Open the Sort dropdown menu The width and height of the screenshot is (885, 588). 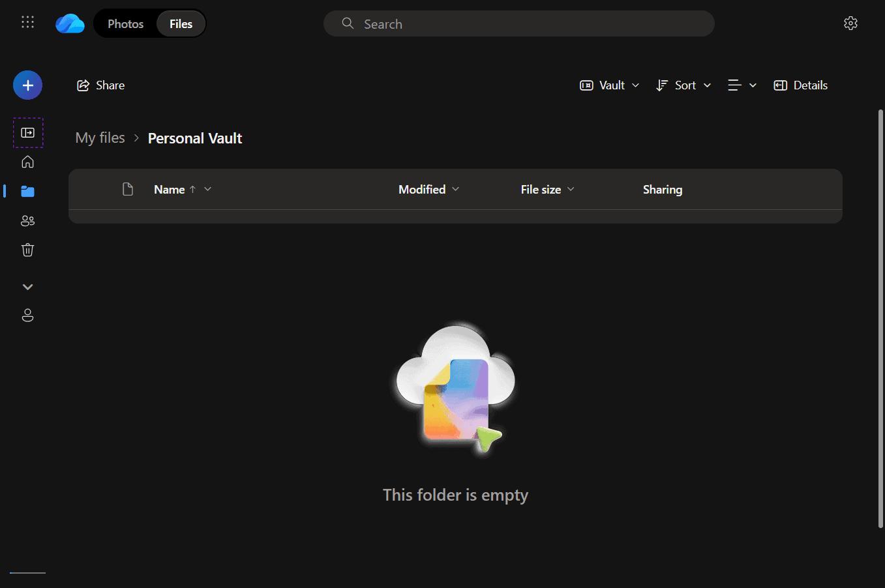pyautogui.click(x=683, y=85)
